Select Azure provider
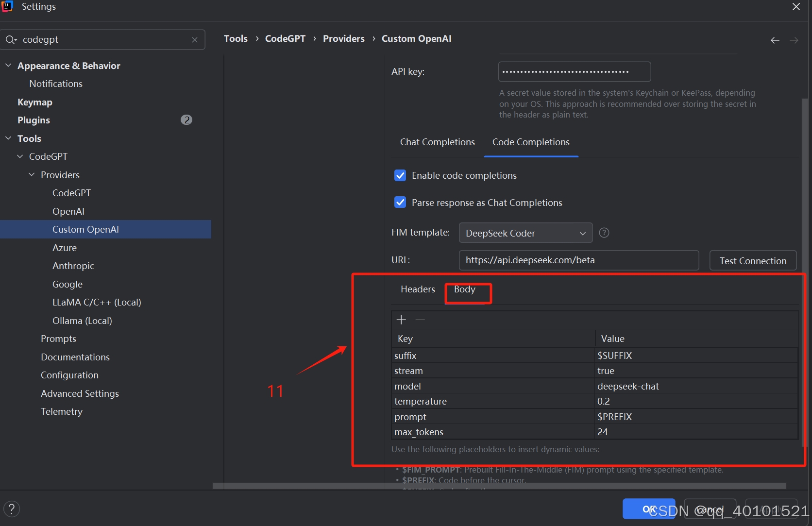 pos(65,248)
